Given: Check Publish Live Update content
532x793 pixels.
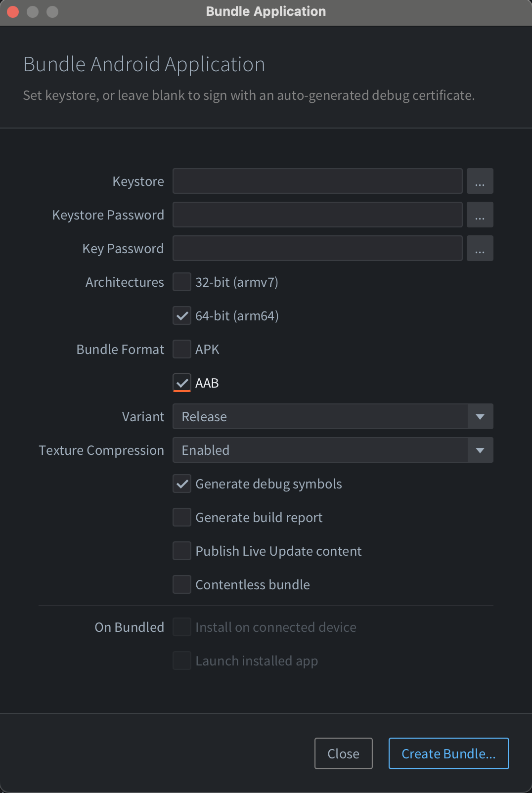Looking at the screenshot, I should pyautogui.click(x=182, y=551).
